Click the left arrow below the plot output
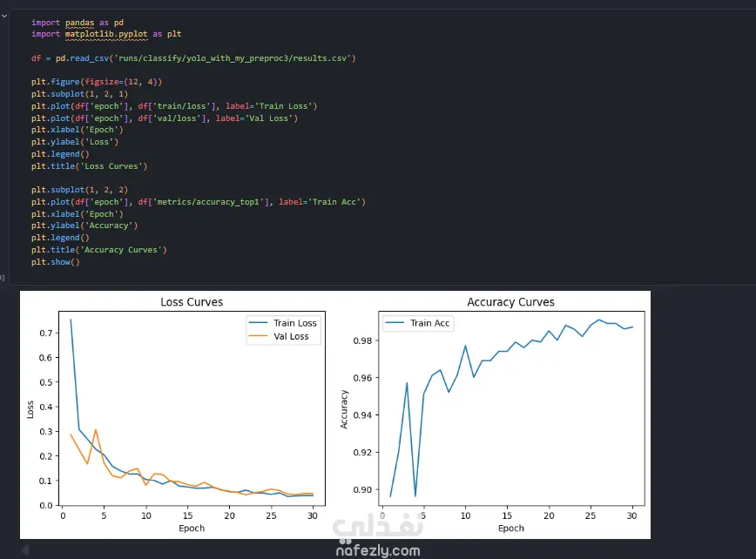Viewport: 756px width, 559px height. 25,549
